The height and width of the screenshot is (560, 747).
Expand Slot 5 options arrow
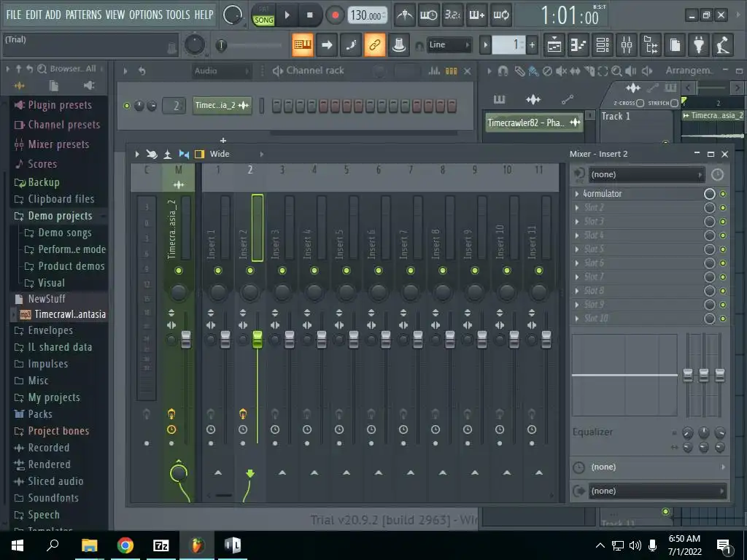(577, 249)
